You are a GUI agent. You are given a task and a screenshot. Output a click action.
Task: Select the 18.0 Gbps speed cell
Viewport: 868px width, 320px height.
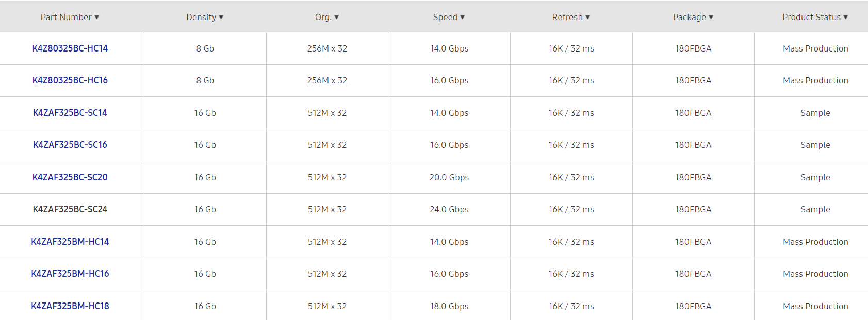pyautogui.click(x=449, y=306)
